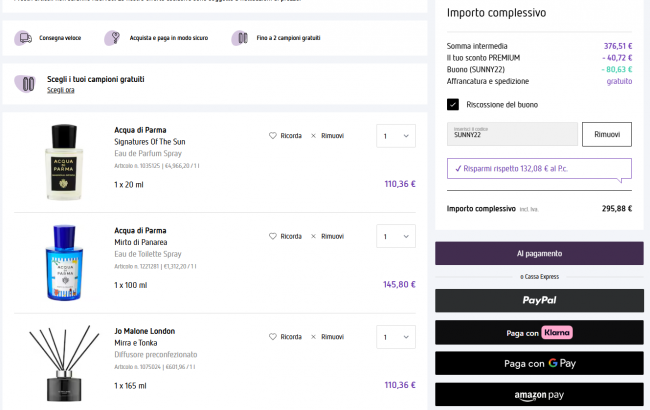Click 'Ricorda' for Mirra e Tonka
Screen dimensions: 650x410
[291, 337]
